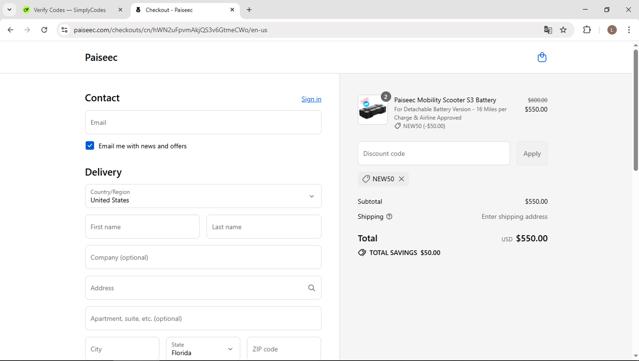Click the NEW50 (-$50.00) line under product

coord(423,126)
